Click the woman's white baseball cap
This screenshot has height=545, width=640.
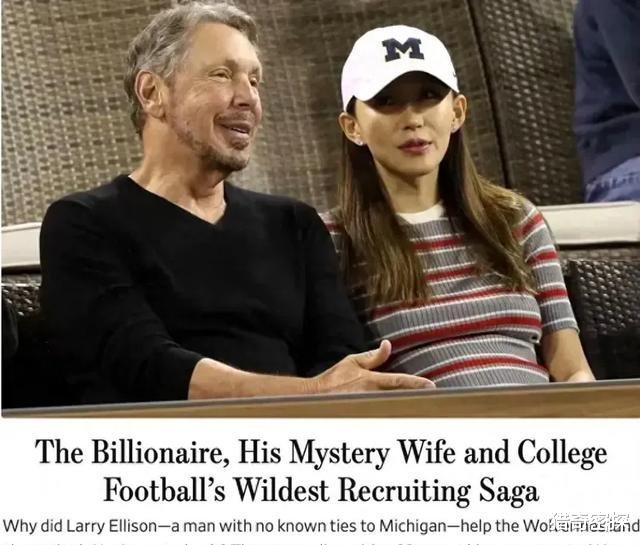coord(398,63)
